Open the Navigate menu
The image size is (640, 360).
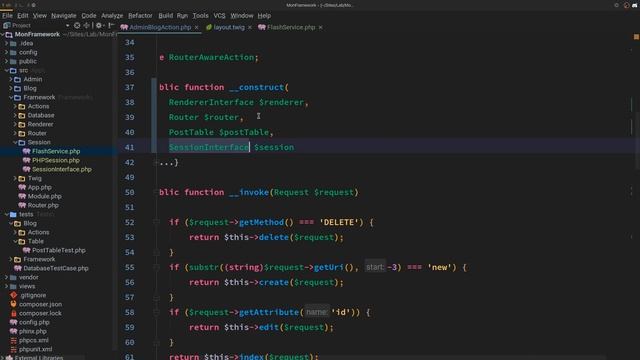click(64, 16)
